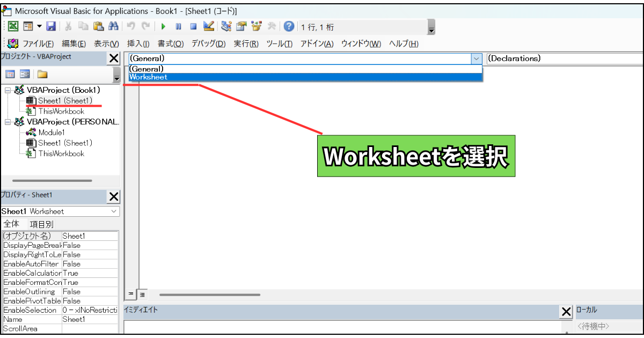
Task: Open the 表示(V) menu
Action: tap(106, 44)
